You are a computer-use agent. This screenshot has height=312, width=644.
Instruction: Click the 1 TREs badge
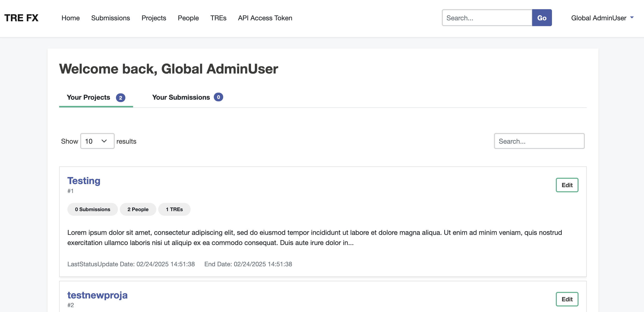[174, 209]
